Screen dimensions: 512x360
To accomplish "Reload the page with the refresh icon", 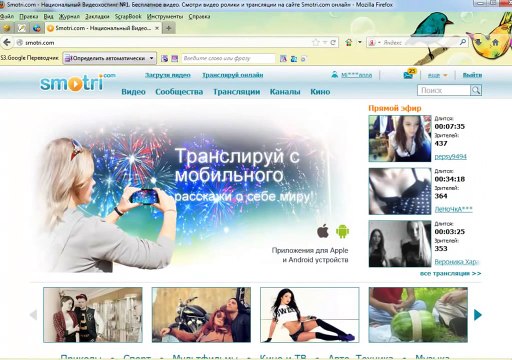I will coord(333,42).
